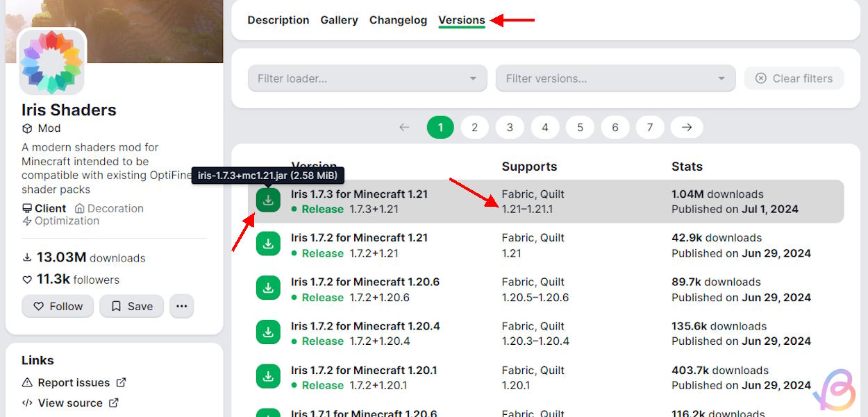Go to next page arrow
The height and width of the screenshot is (417, 868).
[x=687, y=127]
